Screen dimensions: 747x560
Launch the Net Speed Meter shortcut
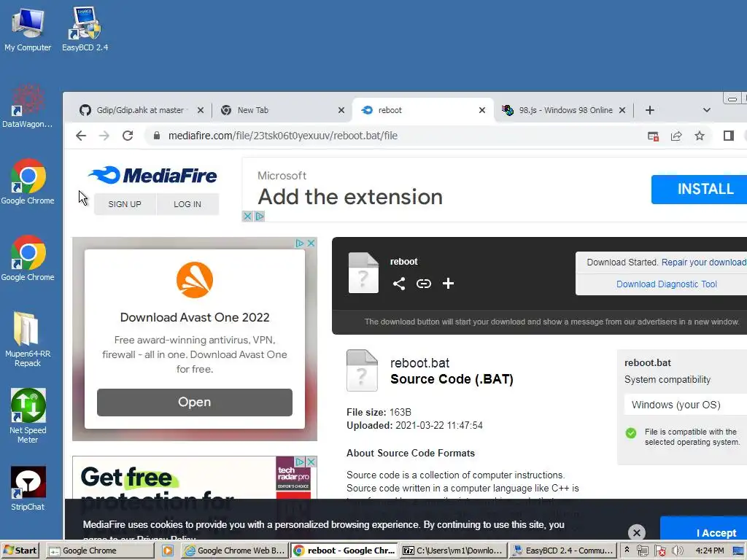click(x=28, y=416)
